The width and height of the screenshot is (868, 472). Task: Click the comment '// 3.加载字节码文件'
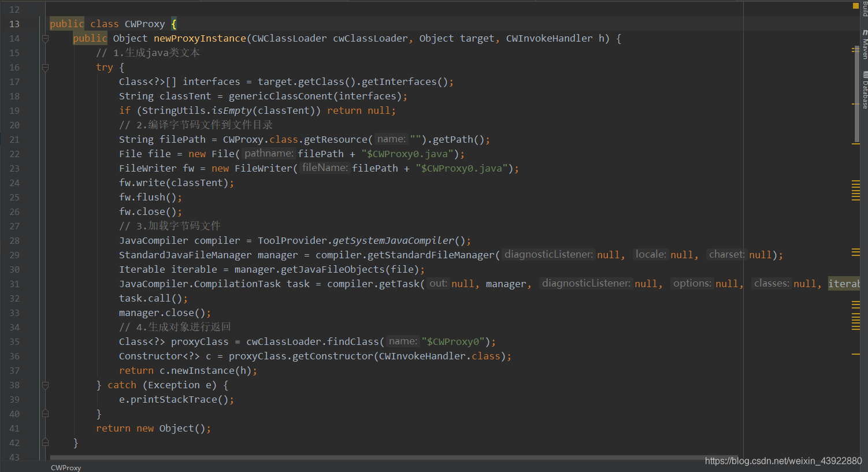pyautogui.click(x=170, y=226)
